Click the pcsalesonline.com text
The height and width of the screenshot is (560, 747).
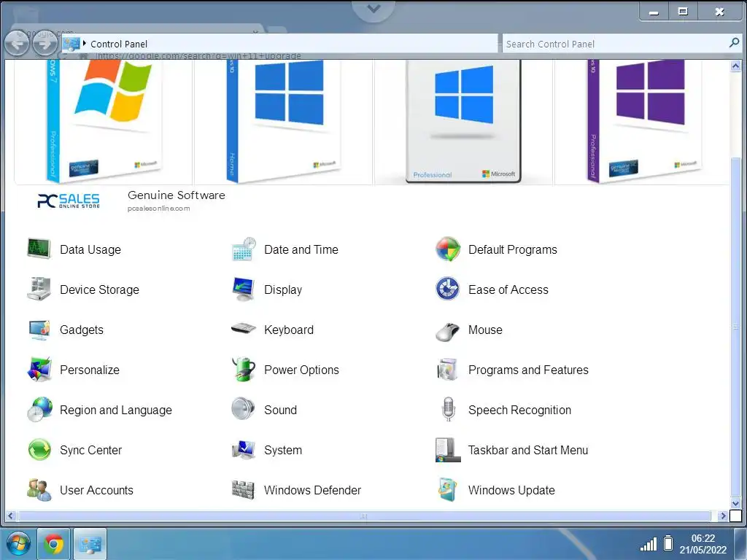tap(158, 209)
